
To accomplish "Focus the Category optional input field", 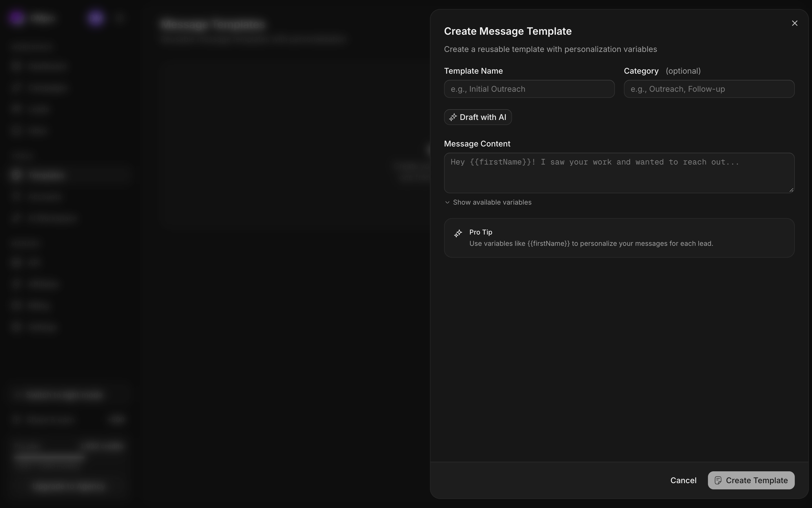I will pyautogui.click(x=709, y=89).
